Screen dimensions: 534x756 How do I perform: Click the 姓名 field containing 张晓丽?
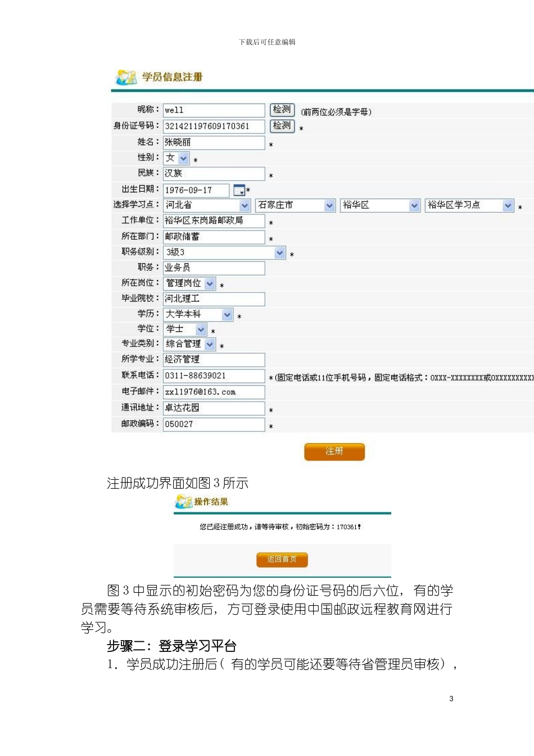click(x=214, y=142)
